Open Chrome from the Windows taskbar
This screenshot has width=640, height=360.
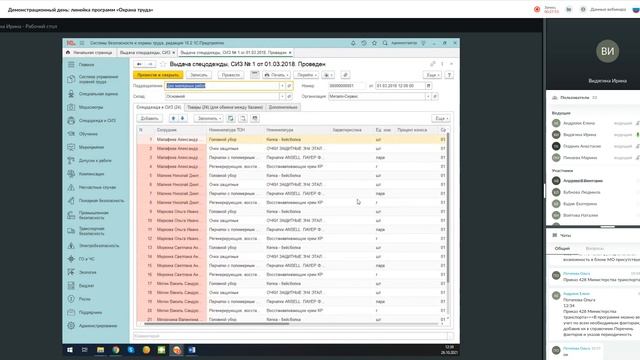click(x=116, y=350)
